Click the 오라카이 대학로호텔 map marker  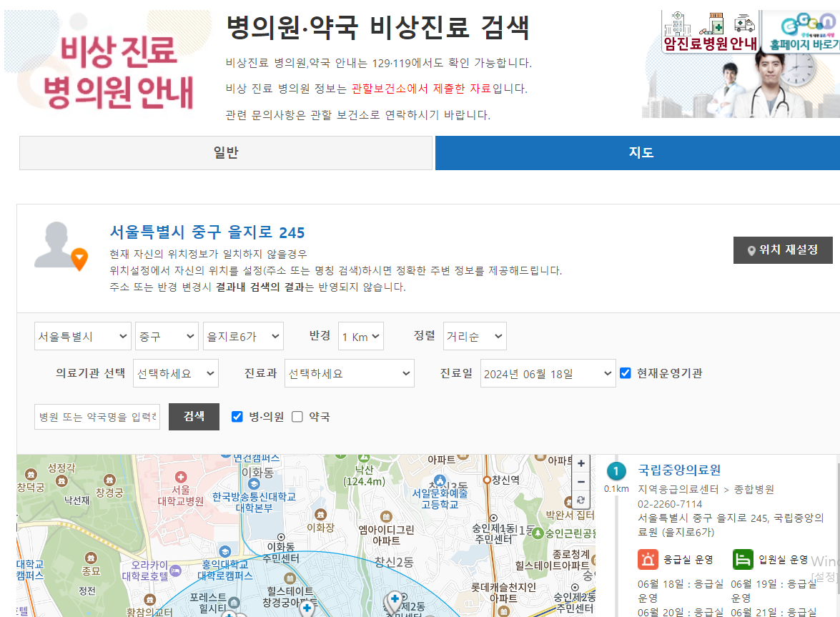pos(175,571)
